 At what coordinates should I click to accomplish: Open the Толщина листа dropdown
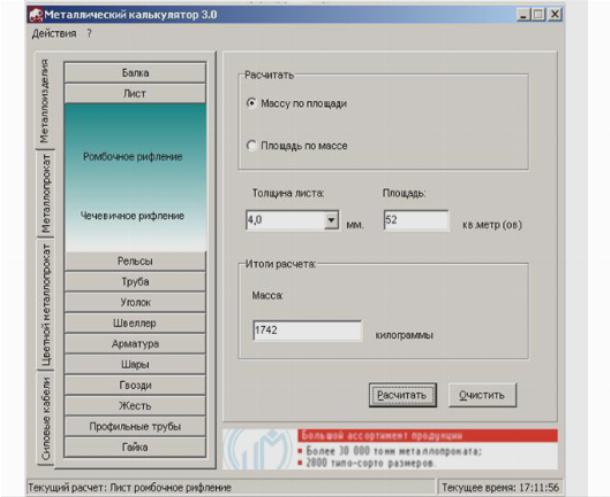(331, 221)
